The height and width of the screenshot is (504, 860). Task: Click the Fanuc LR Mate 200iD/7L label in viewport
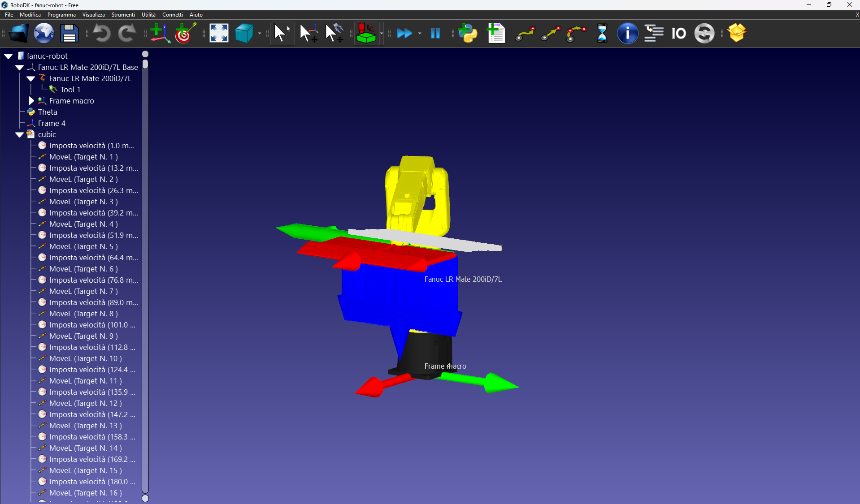[463, 279]
